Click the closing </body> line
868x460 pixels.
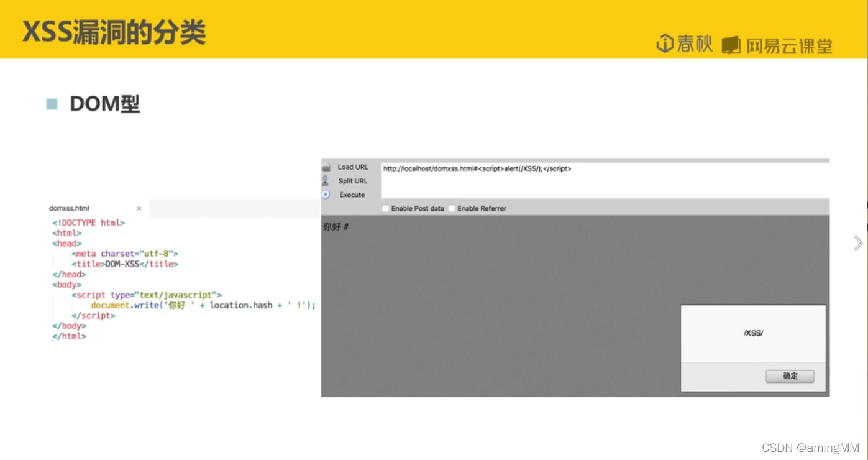(69, 326)
